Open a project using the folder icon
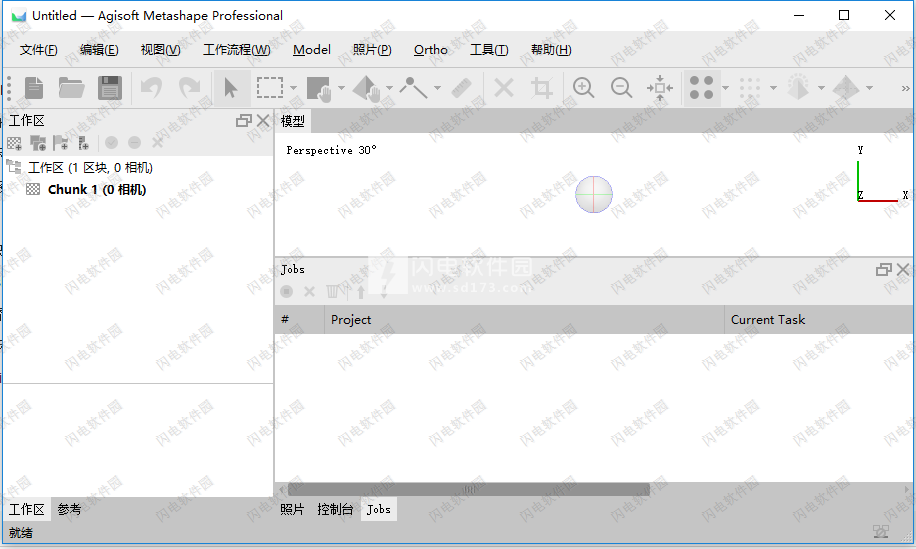Viewport: 916px width, 549px height. pyautogui.click(x=71, y=88)
